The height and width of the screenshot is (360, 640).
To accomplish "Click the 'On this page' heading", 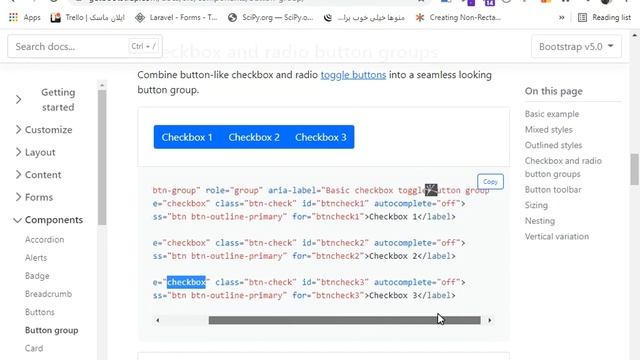I will [553, 91].
